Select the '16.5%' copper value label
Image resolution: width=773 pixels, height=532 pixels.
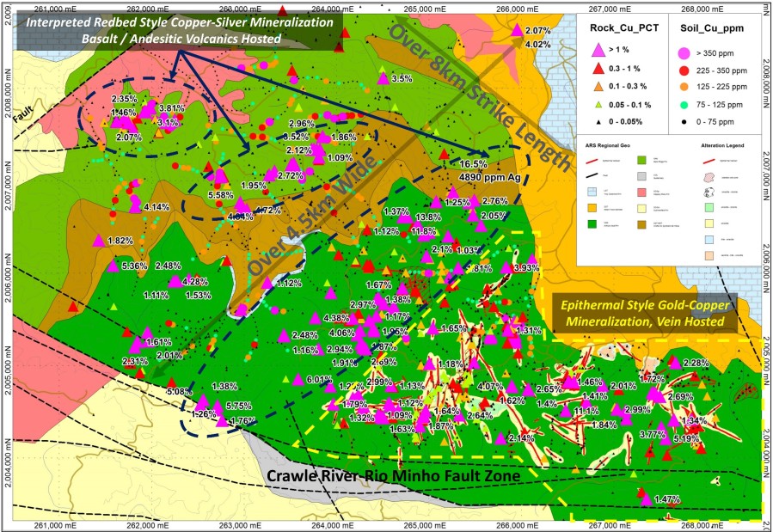(x=473, y=164)
